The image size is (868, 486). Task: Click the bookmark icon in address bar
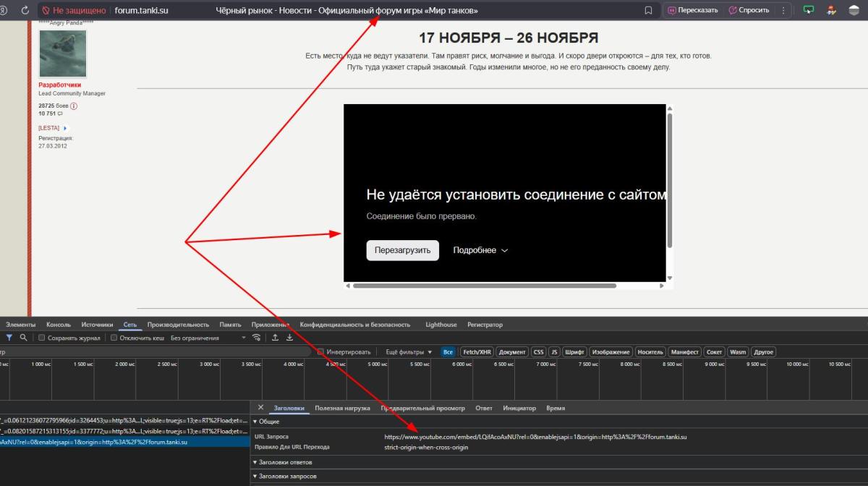648,10
